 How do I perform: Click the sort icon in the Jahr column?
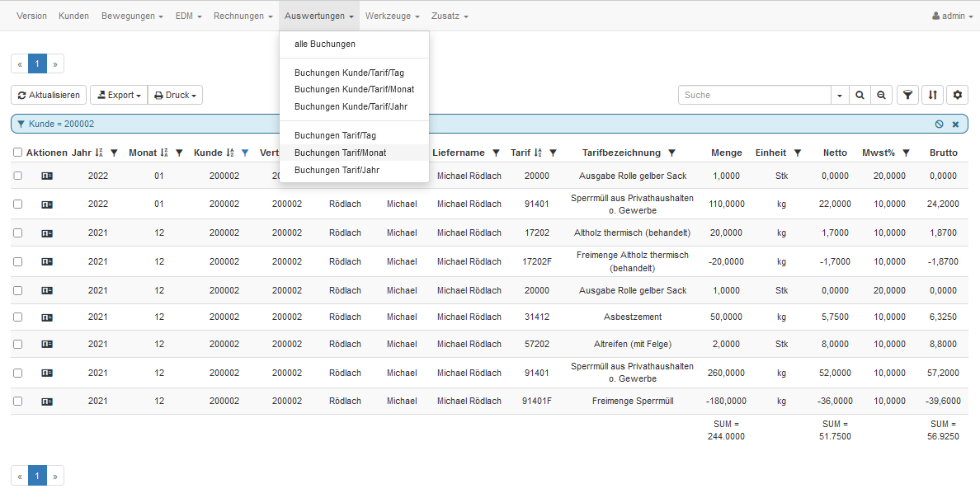click(x=99, y=153)
